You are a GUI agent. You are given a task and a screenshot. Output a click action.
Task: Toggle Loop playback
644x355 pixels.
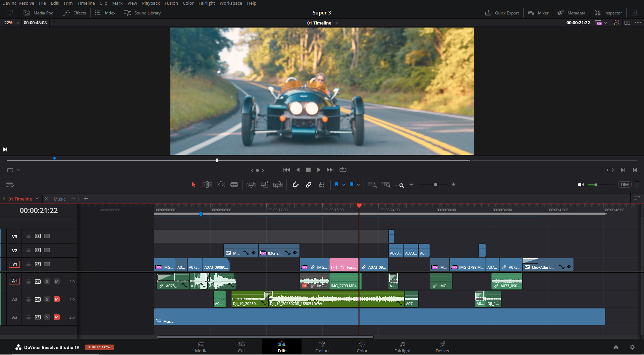[x=343, y=170]
